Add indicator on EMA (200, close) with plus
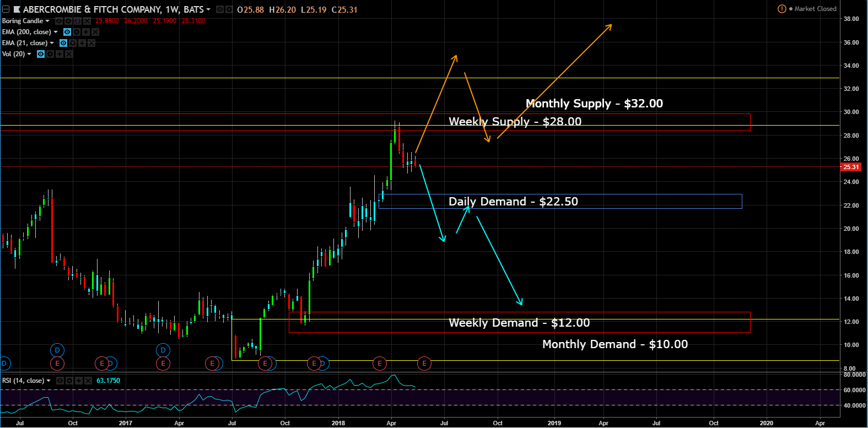This screenshot has width=868, height=428. [x=86, y=32]
